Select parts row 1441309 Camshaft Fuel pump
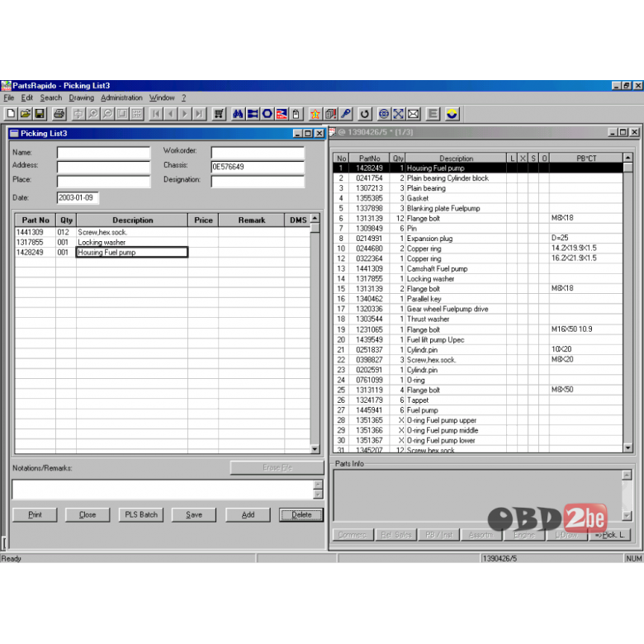This screenshot has width=644, height=644. [478, 268]
